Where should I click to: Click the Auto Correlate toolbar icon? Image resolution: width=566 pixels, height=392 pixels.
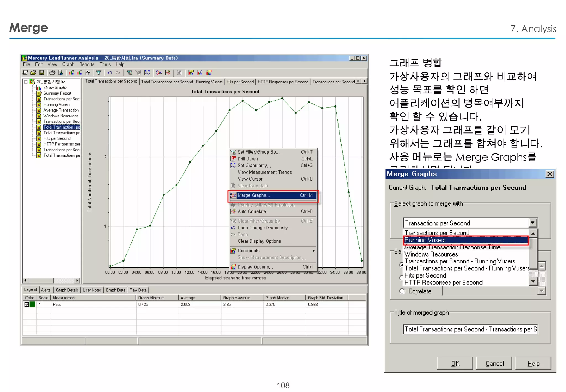[168, 73]
